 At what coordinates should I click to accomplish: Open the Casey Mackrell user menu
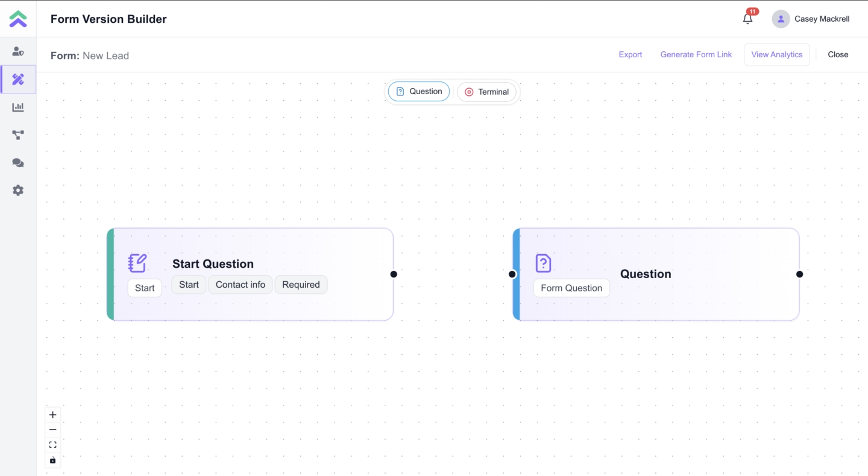pyautogui.click(x=811, y=19)
